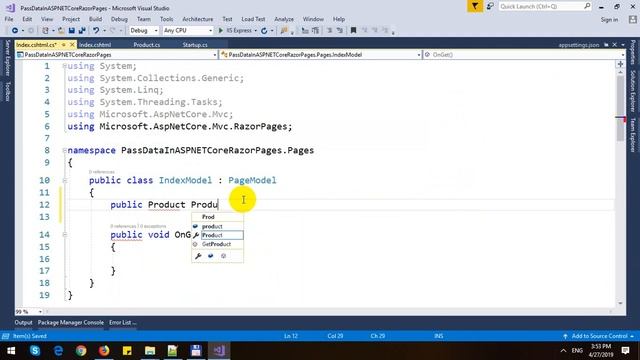Click the browser Refresh icon in toolbar
This screenshot has width=640, height=360.
click(x=264, y=31)
